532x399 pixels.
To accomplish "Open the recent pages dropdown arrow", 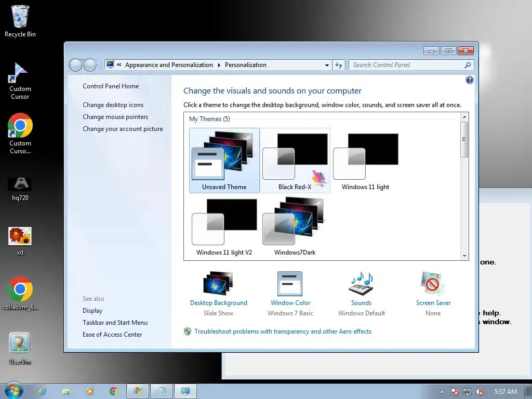I will tap(100, 65).
